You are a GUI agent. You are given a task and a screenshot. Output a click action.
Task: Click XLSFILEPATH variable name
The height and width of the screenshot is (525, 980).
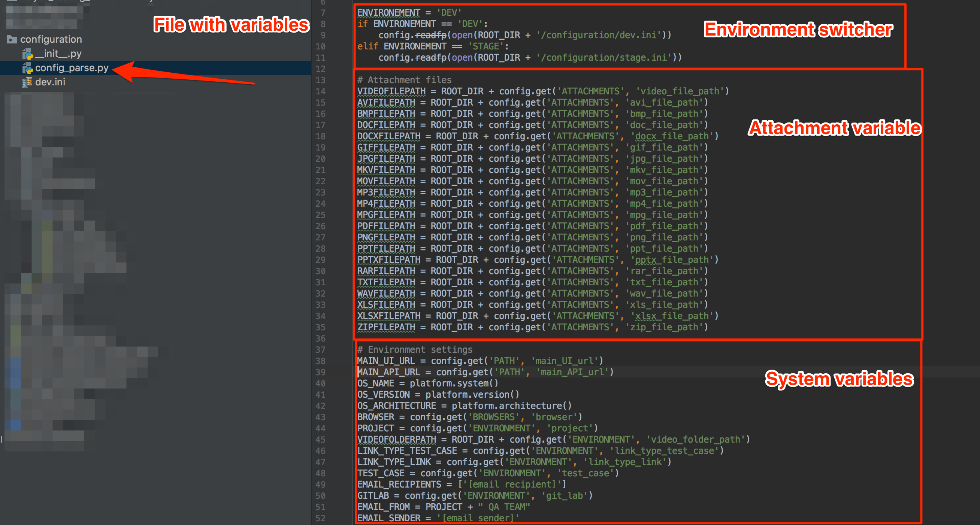[386, 305]
